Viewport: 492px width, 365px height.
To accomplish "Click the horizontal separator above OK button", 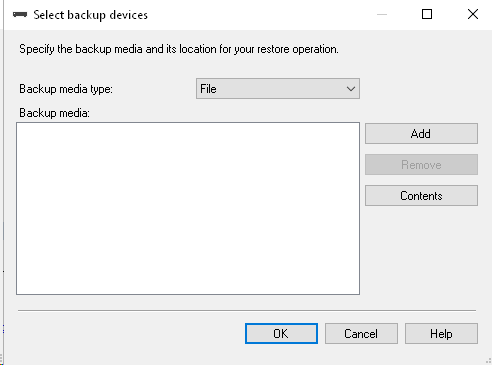I will click(x=247, y=310).
